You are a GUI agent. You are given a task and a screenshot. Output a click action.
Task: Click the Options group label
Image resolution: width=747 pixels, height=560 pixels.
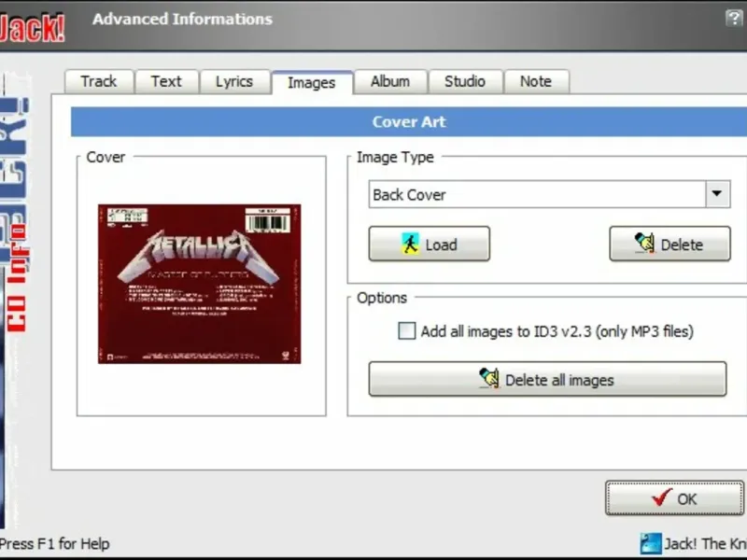pyautogui.click(x=382, y=298)
